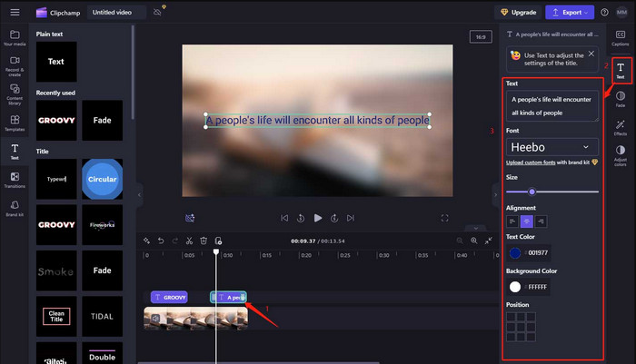Open Record & create sidebar tab
The image size is (636, 364).
click(x=15, y=66)
